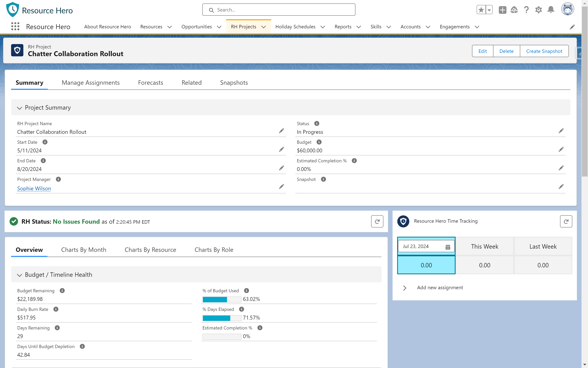
Task: Expand the Resources nav dropdown
Action: 170,27
